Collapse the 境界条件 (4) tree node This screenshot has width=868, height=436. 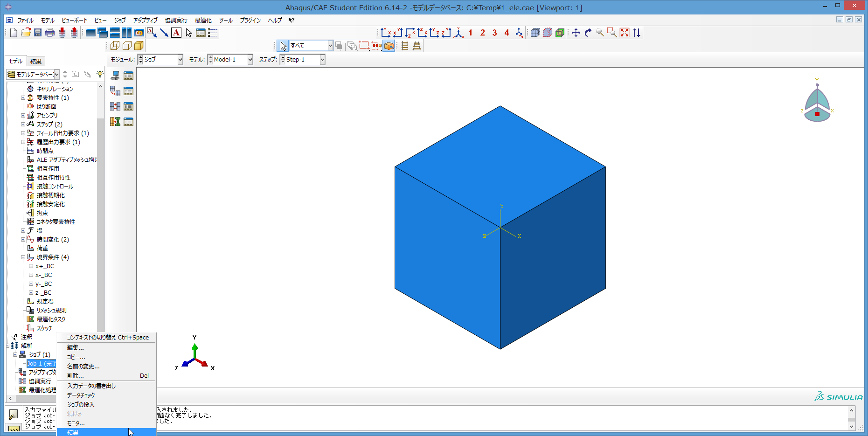tap(23, 257)
